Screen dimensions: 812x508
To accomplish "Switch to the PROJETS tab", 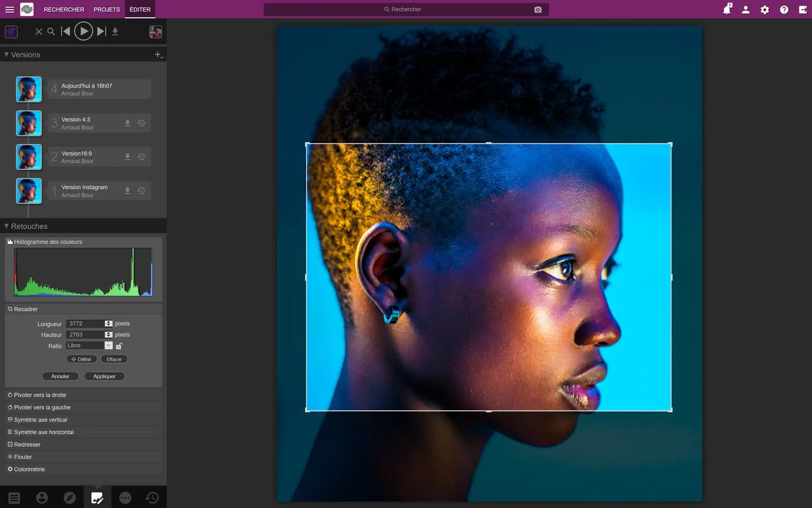I will click(x=107, y=10).
